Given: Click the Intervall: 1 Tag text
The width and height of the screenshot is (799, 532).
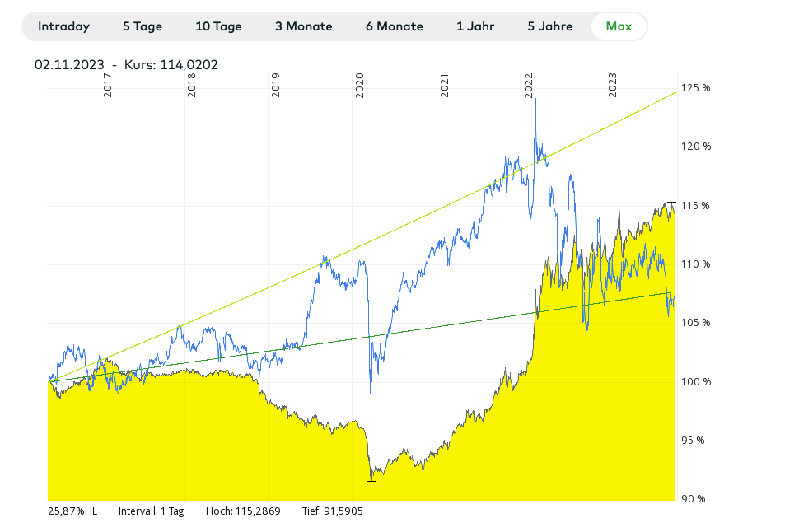Looking at the screenshot, I should [151, 511].
